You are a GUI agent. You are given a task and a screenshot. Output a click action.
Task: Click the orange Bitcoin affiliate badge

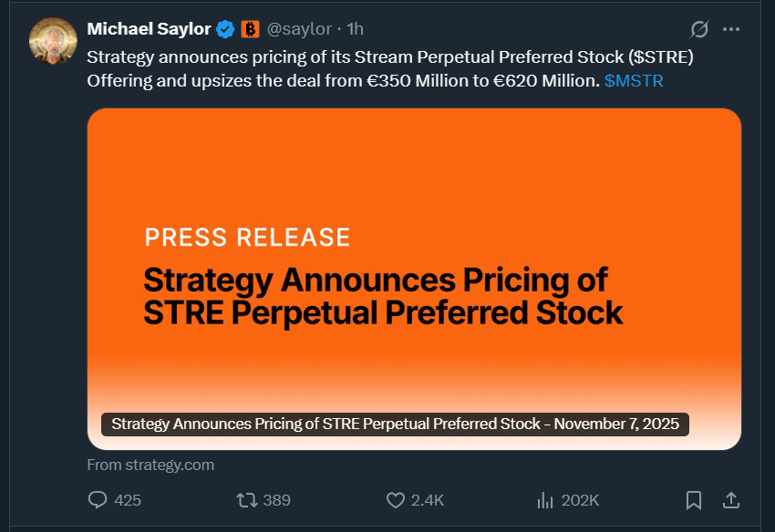[250, 29]
